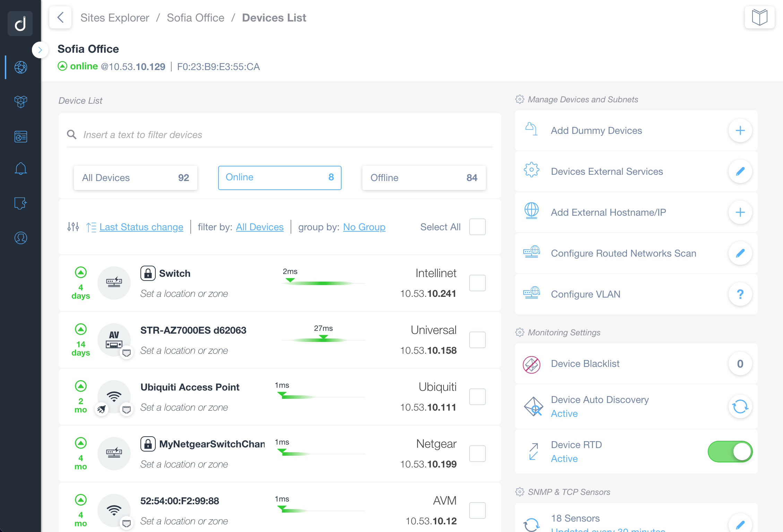The height and width of the screenshot is (532, 783).
Task: Click the Devices External Services gear icon
Action: pos(531,170)
